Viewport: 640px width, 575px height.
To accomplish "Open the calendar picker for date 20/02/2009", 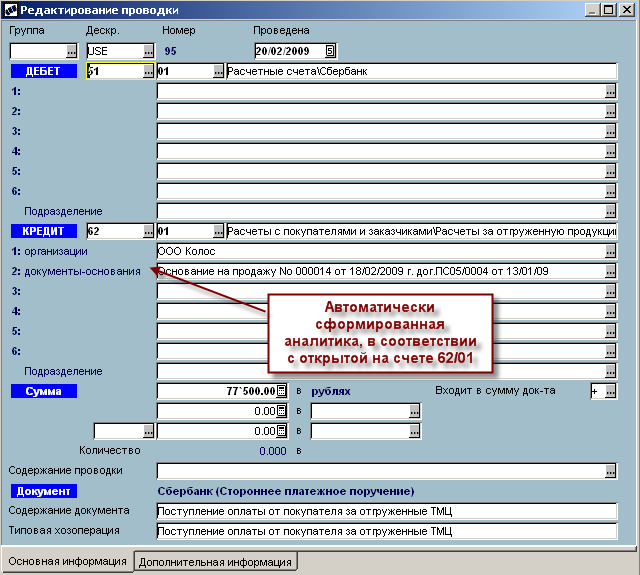I will click(x=330, y=51).
